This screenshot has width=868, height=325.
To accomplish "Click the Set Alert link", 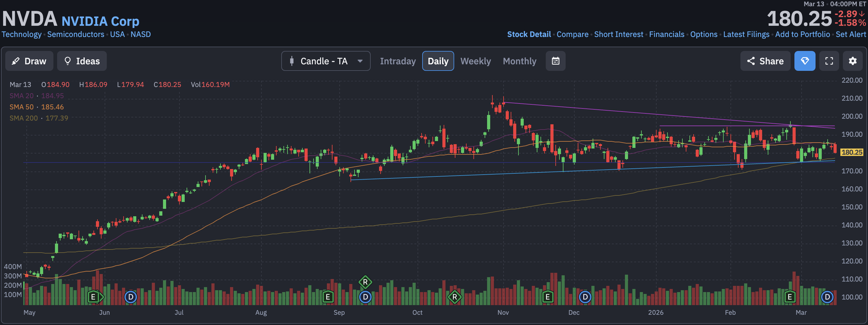I will (x=851, y=34).
